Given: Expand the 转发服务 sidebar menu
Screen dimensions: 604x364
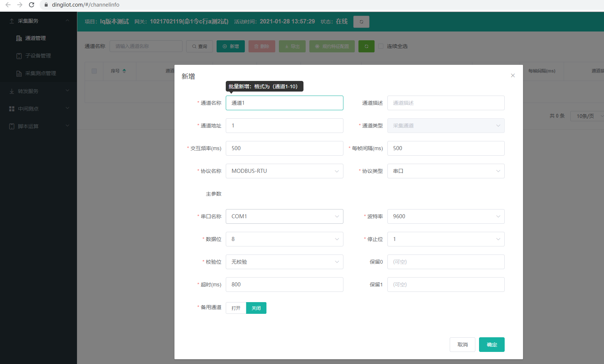Looking at the screenshot, I should point(38,91).
